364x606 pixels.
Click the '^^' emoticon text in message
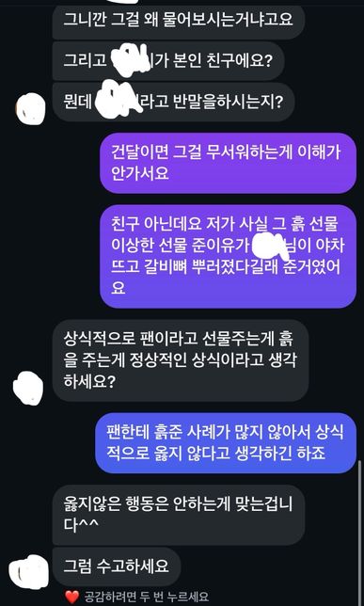[88, 526]
